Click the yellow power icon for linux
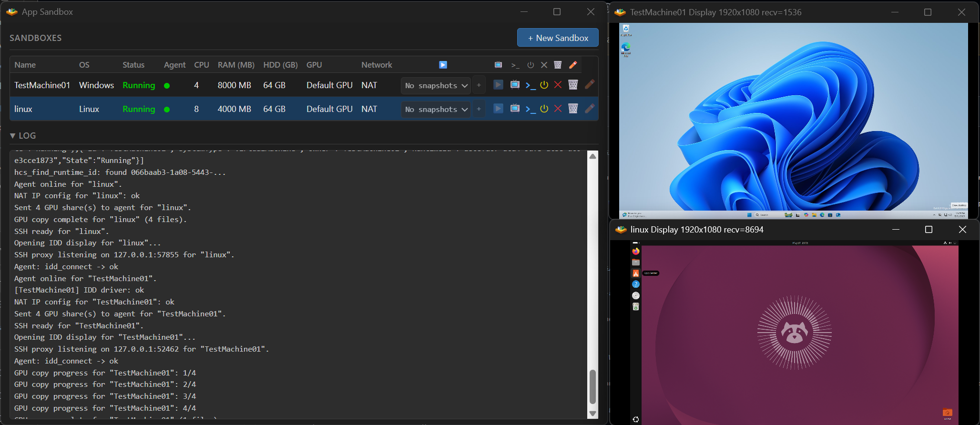This screenshot has height=425, width=980. point(544,109)
